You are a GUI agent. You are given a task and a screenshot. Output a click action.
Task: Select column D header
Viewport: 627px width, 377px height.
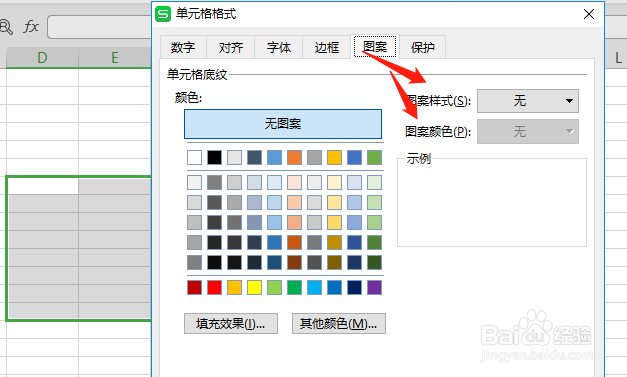[42, 58]
